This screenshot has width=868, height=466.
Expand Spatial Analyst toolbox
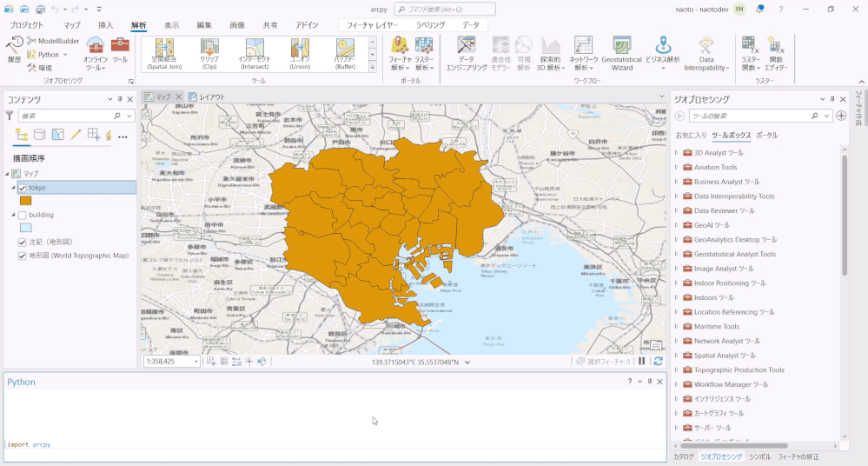pos(677,356)
